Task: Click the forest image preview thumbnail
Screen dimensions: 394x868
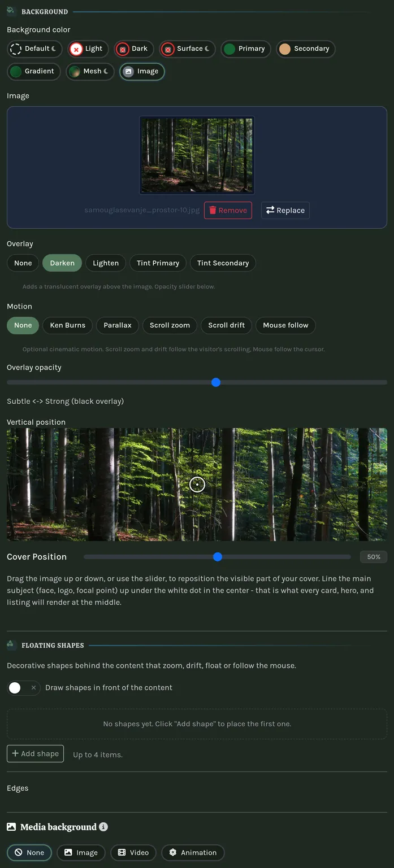Action: point(197,155)
